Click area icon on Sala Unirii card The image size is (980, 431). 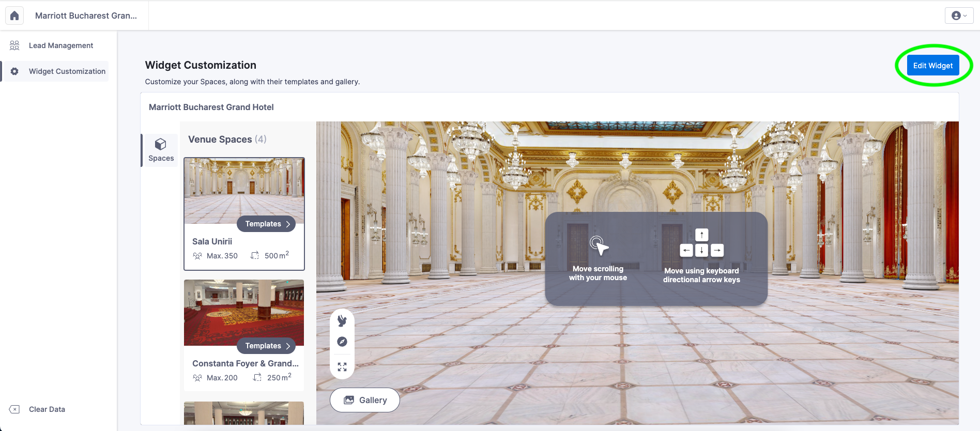pos(255,255)
